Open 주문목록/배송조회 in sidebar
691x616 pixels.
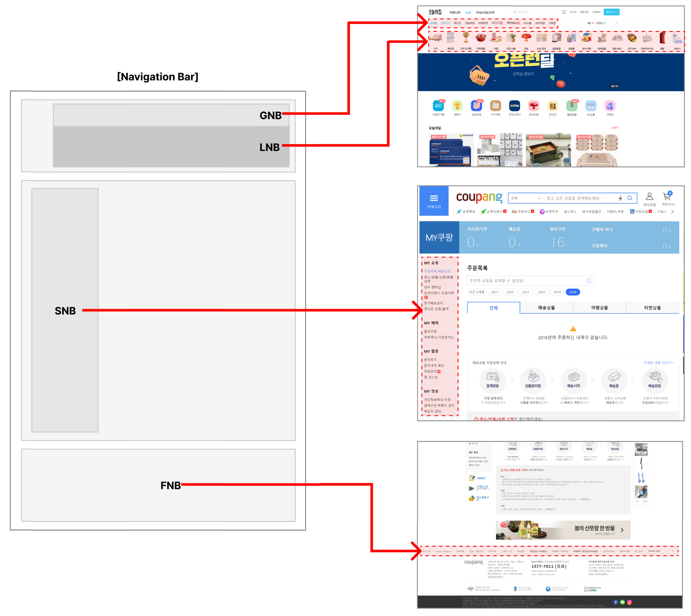[x=437, y=271]
